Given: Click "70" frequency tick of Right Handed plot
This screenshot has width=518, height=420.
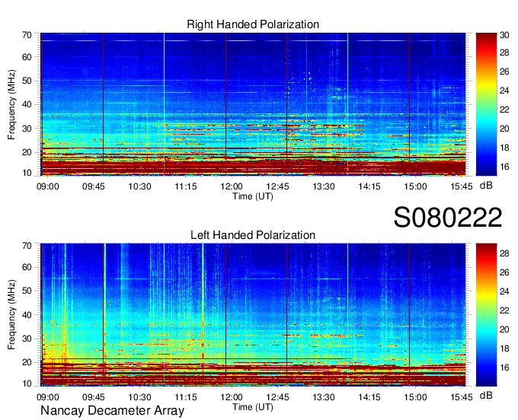Looking at the screenshot, I should point(27,35).
